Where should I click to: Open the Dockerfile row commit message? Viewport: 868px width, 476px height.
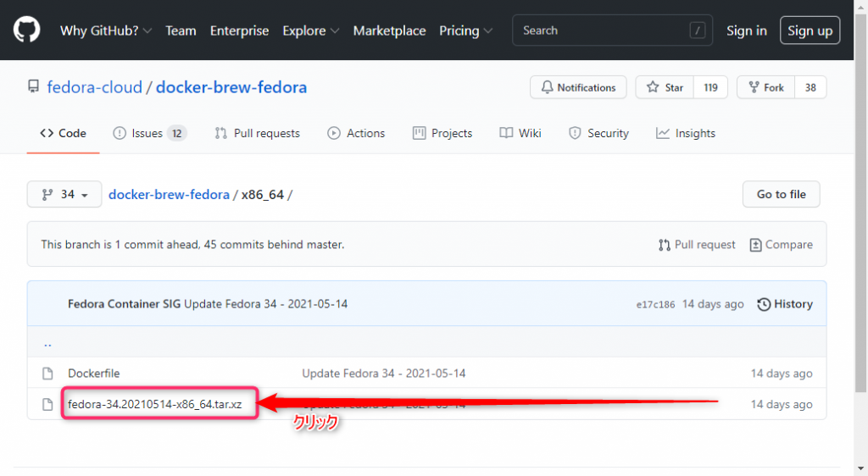pos(384,374)
